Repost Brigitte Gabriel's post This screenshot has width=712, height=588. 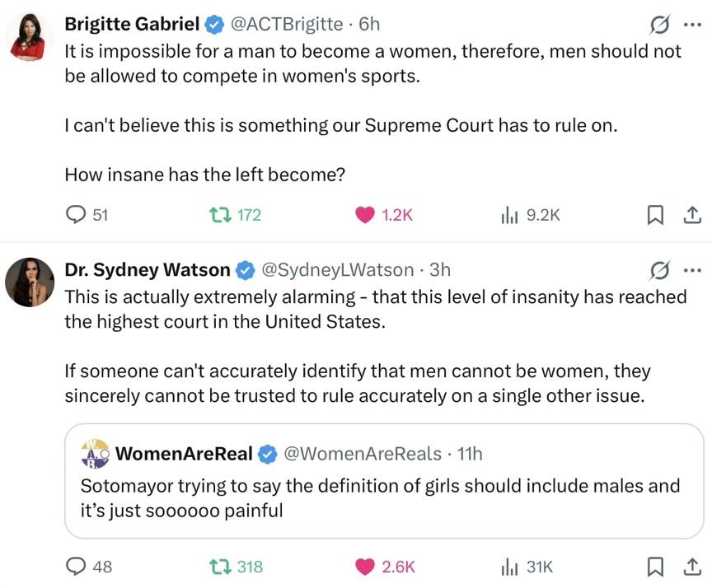click(218, 215)
